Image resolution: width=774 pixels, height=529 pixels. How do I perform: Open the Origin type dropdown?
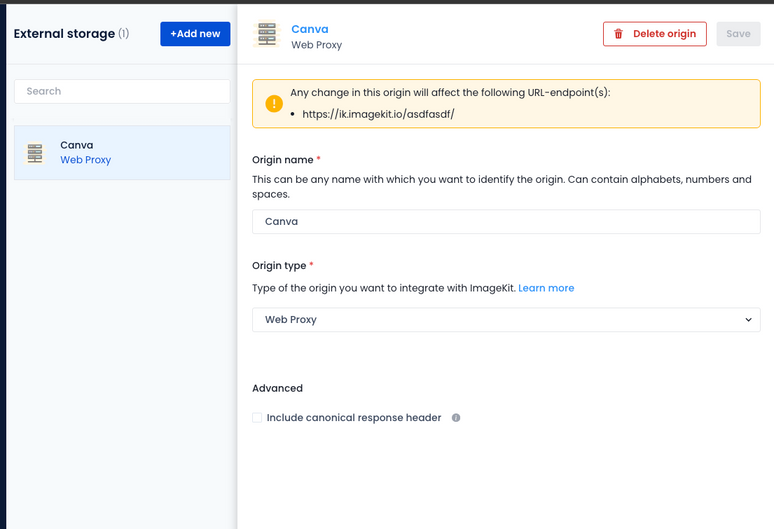click(x=506, y=320)
